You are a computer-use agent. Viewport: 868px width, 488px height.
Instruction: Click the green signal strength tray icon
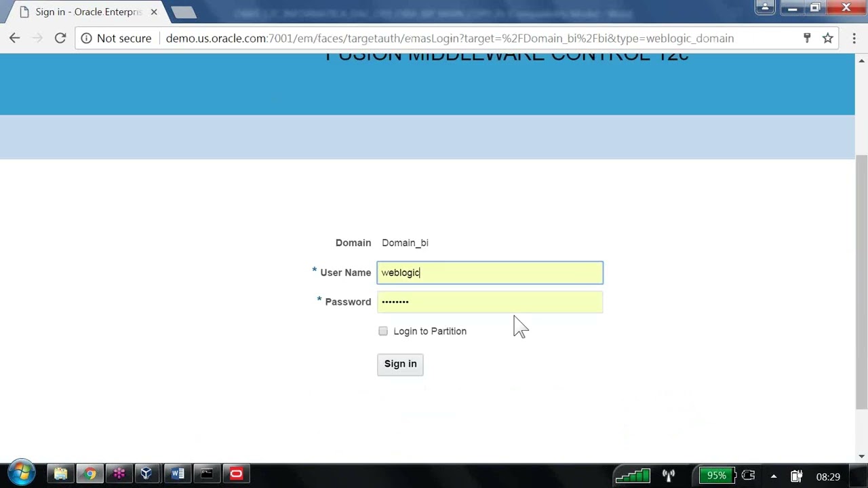633,476
